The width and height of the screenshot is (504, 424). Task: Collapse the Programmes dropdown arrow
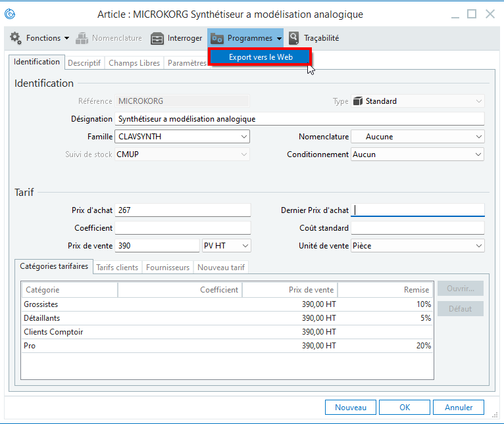(279, 39)
